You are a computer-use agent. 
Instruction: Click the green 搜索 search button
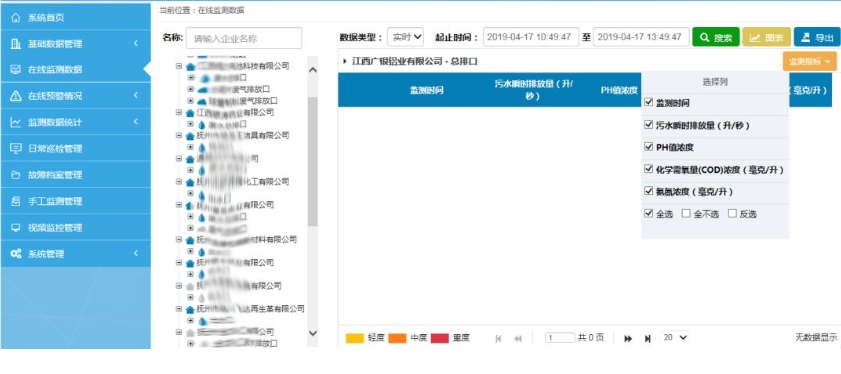point(716,38)
